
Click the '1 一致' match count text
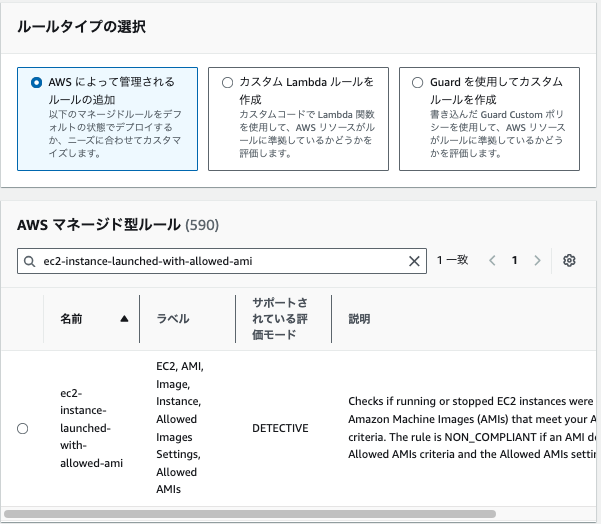tap(453, 260)
